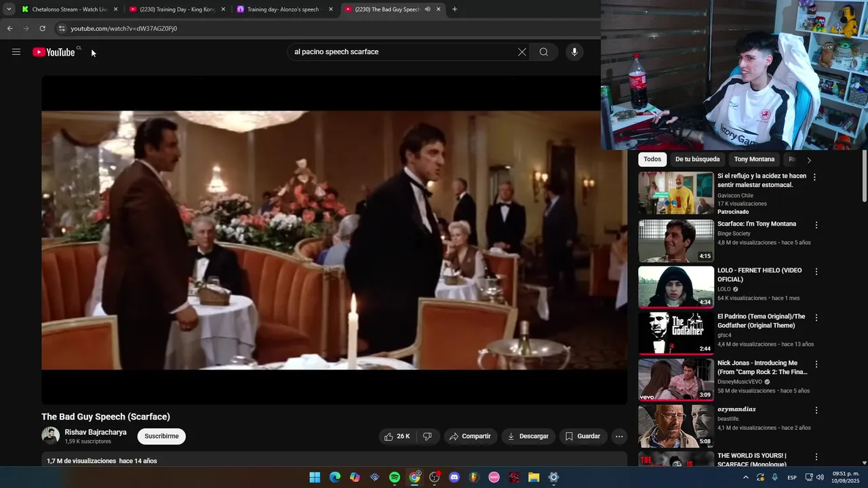
Task: Open Copilot from the taskbar
Action: (355, 477)
